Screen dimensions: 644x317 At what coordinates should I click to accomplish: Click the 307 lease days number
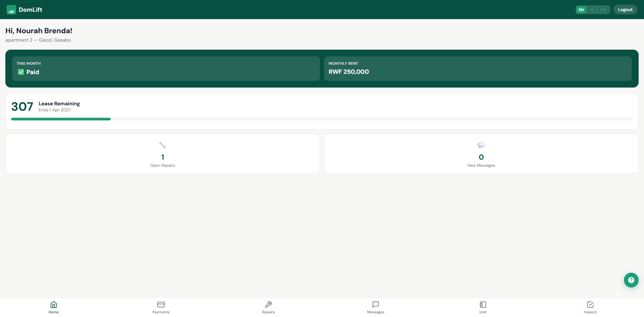[x=22, y=107]
